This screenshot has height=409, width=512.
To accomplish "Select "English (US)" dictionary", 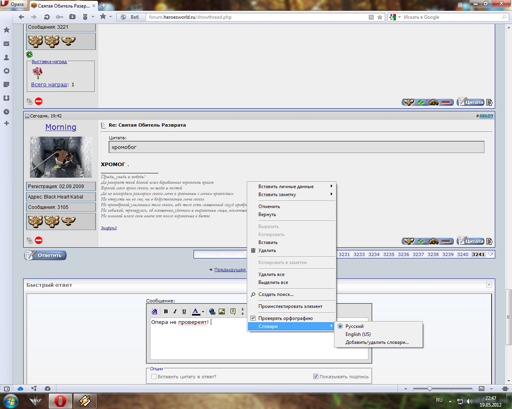I will tap(379, 334).
